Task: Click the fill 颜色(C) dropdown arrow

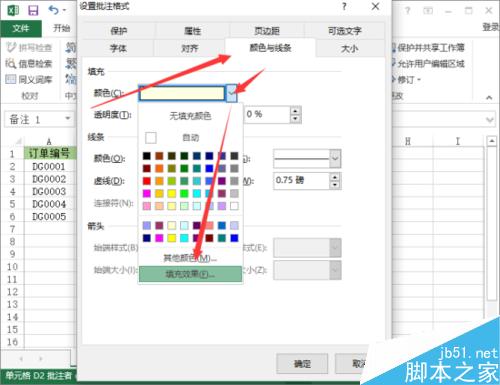Action: pyautogui.click(x=232, y=93)
